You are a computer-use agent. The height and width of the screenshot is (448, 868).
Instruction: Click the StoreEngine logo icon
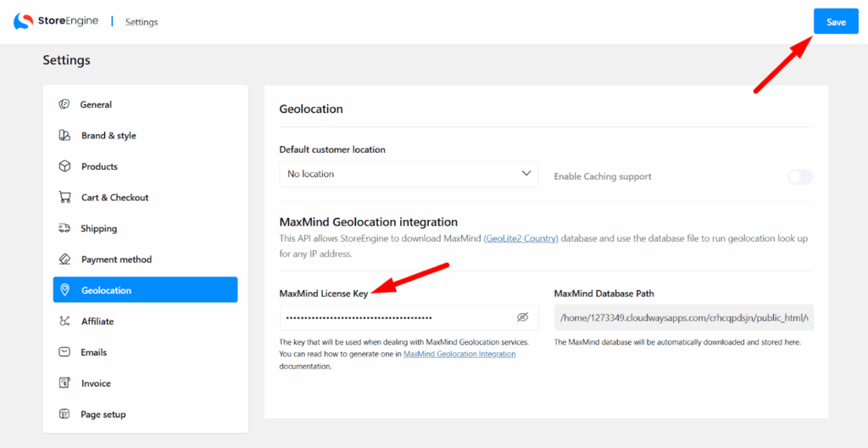tap(23, 21)
